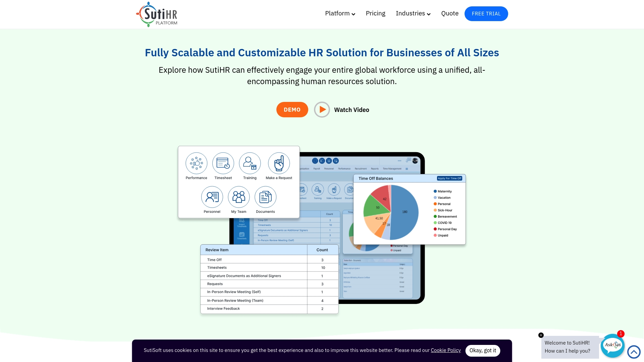
Task: Click the Documents module icon
Action: tap(265, 197)
